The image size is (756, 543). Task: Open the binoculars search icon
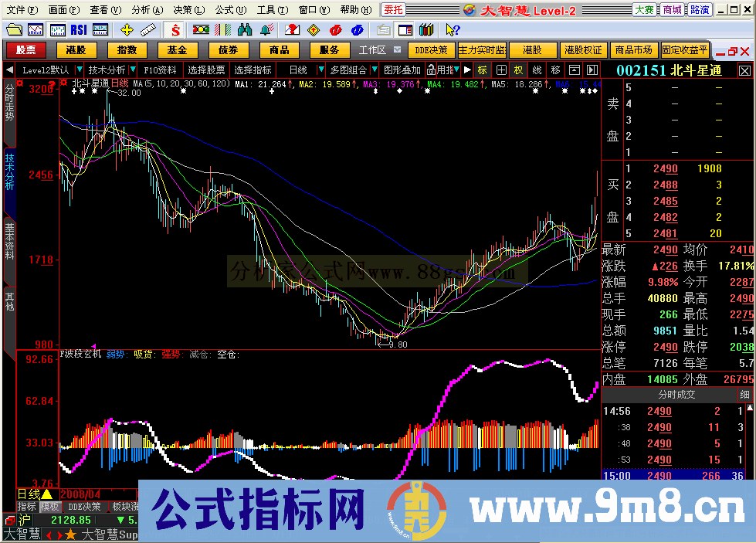tap(245, 30)
